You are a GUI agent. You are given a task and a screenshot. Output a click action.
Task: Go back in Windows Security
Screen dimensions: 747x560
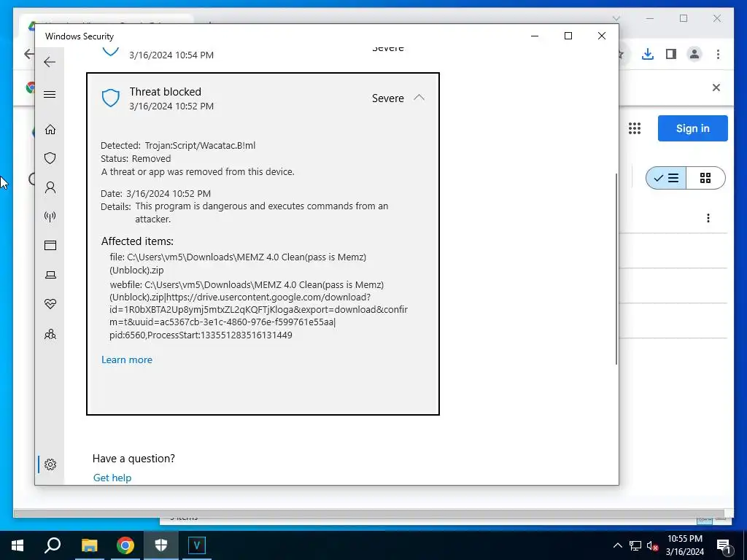click(x=50, y=62)
